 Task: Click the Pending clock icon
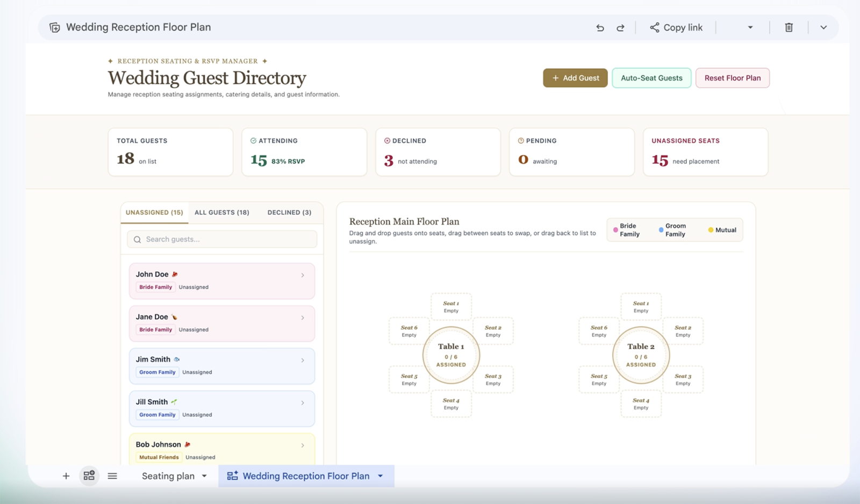pyautogui.click(x=521, y=141)
